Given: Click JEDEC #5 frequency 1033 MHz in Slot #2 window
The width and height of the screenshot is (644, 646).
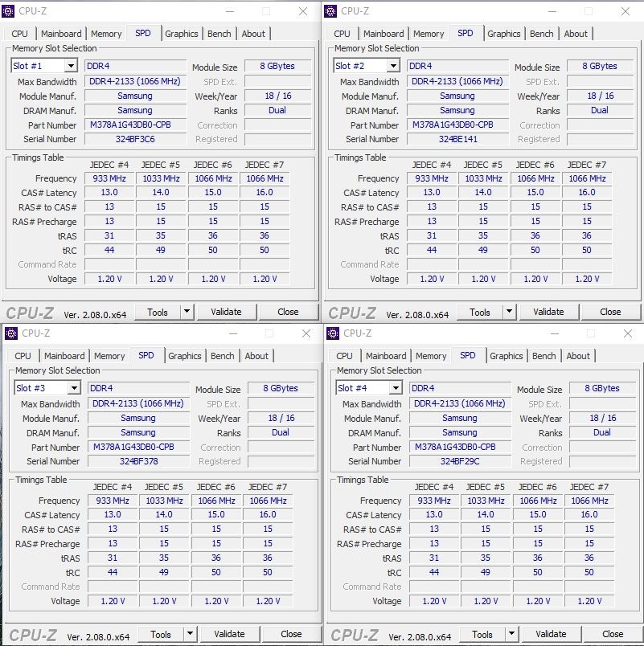Looking at the screenshot, I should click(484, 178).
